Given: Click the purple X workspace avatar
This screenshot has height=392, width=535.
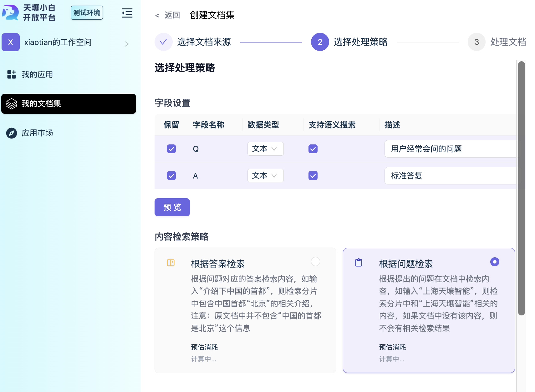Looking at the screenshot, I should (x=11, y=42).
